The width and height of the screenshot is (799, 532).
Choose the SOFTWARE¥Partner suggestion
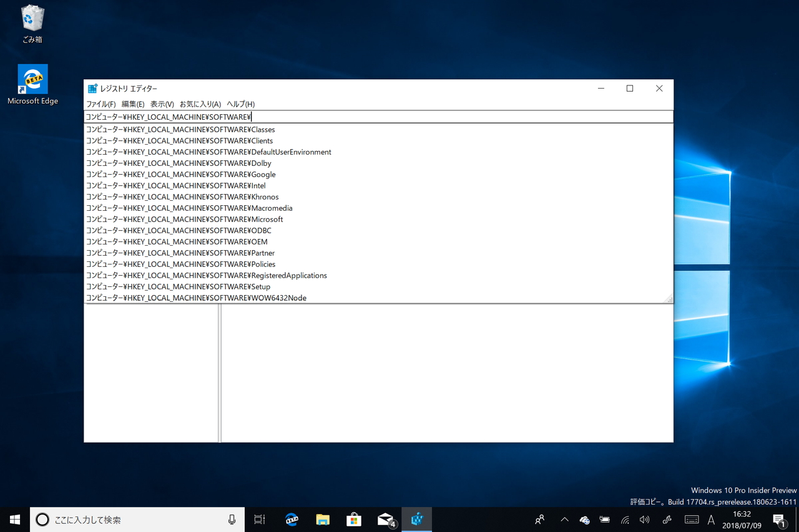(378, 253)
